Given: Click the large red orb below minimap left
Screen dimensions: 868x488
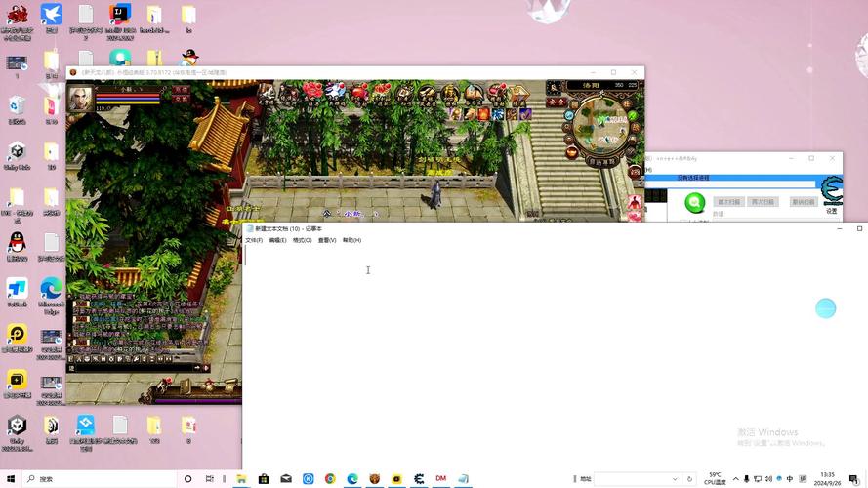Looking at the screenshot, I should (x=572, y=152).
